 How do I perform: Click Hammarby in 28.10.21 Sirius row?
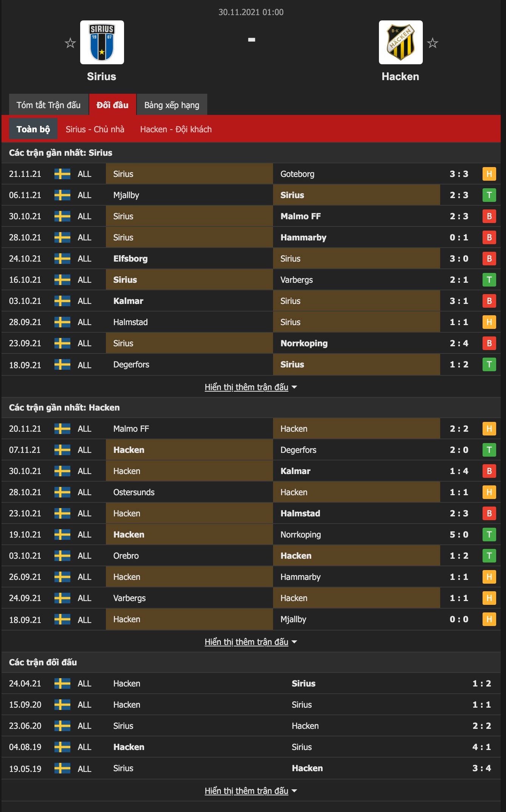tap(303, 237)
